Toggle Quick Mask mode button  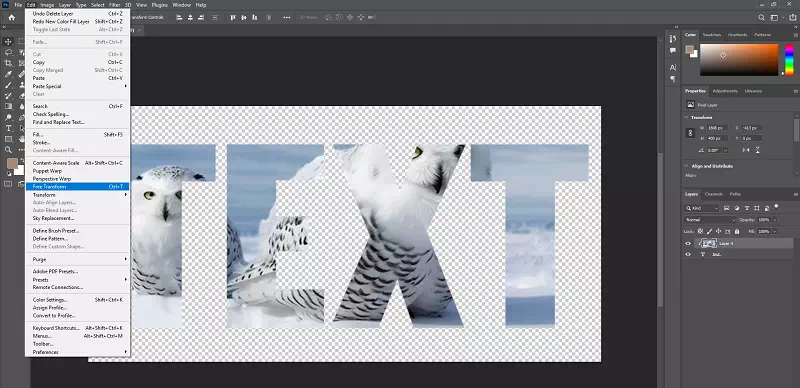[x=8, y=184]
